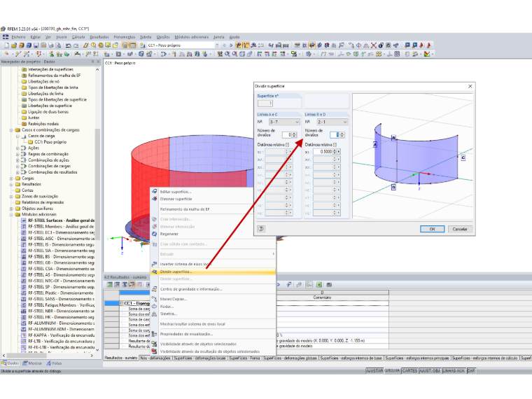
Task: Click the Save floppy disk toolbar icon
Action: (x=36, y=45)
